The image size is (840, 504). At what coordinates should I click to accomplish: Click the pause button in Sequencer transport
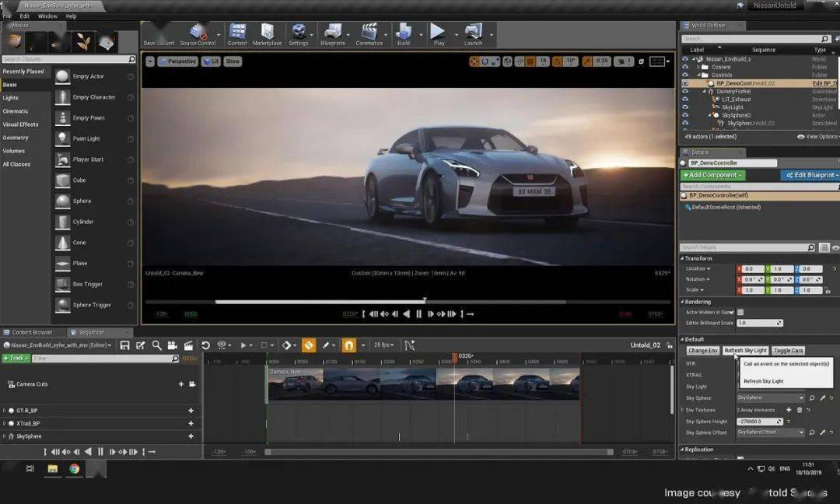tap(100, 452)
